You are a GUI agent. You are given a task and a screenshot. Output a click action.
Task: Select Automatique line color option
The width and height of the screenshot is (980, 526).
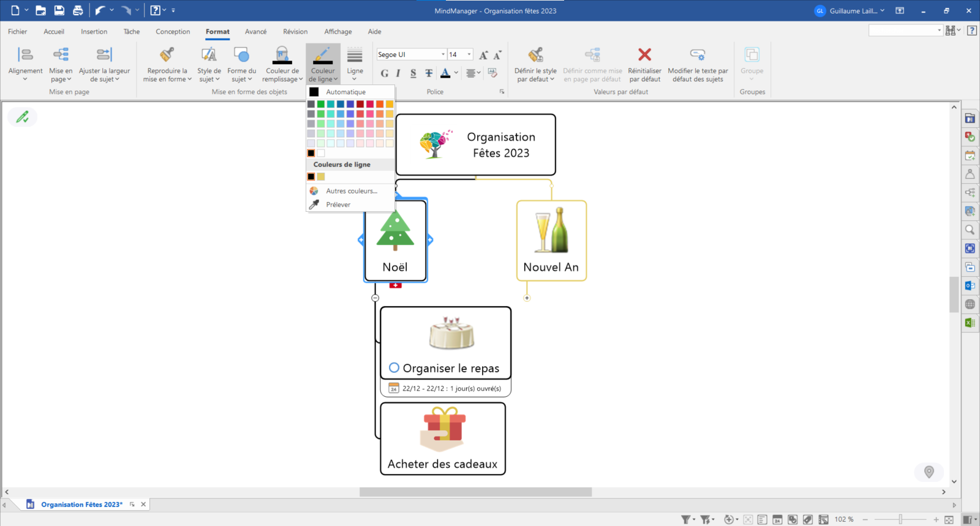pyautogui.click(x=345, y=92)
